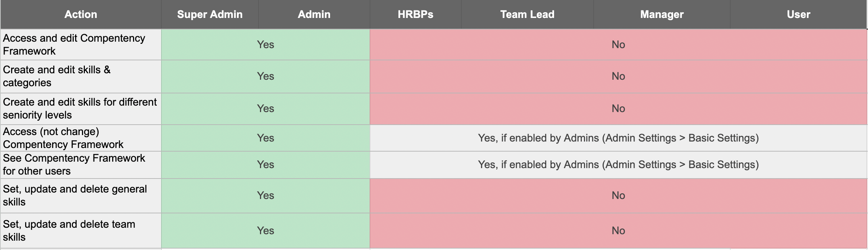Image resolution: width=868 pixels, height=250 pixels.
Task: Select 'Yes, if enabled by Admins' in Access (not change) row
Action: coord(618,138)
